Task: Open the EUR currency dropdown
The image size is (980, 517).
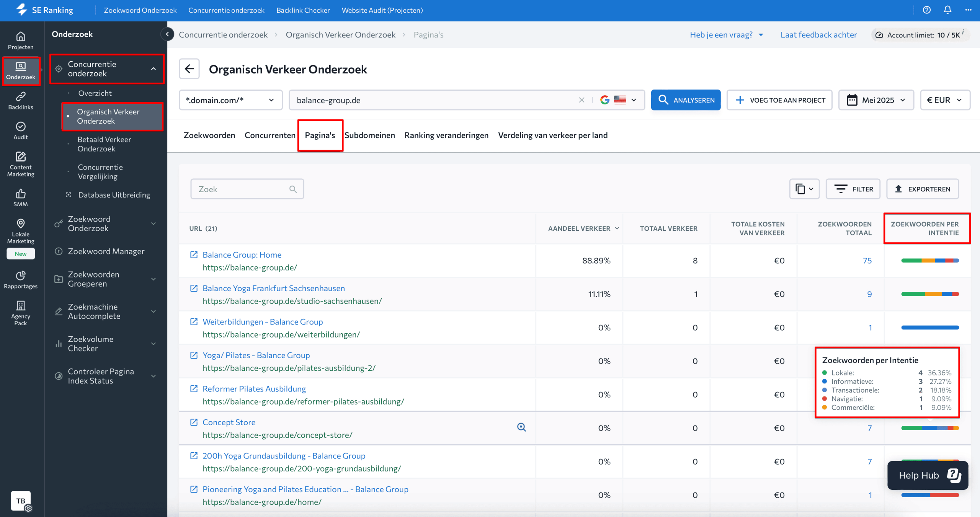Action: 945,100
